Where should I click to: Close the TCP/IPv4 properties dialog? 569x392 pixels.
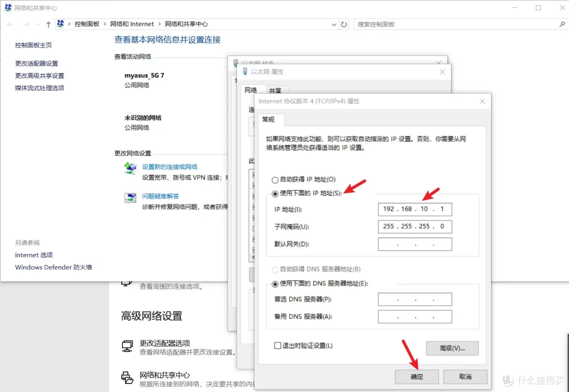[x=482, y=101]
